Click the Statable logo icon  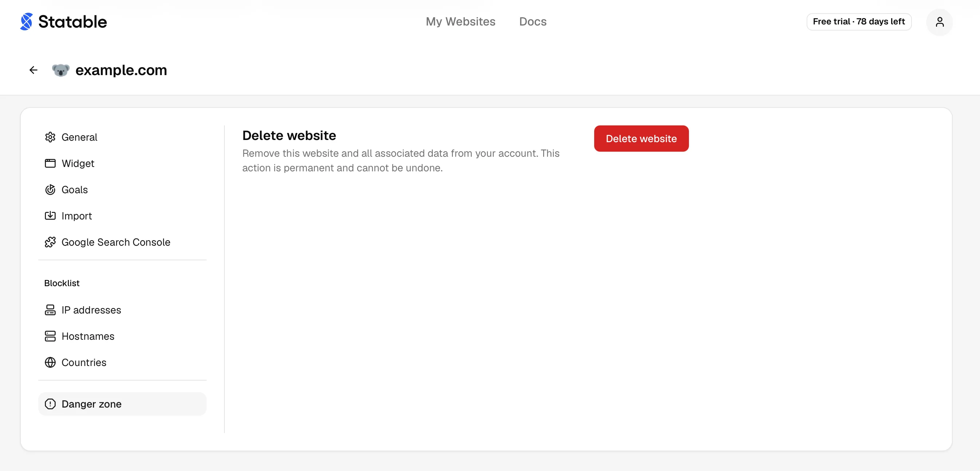tap(26, 22)
